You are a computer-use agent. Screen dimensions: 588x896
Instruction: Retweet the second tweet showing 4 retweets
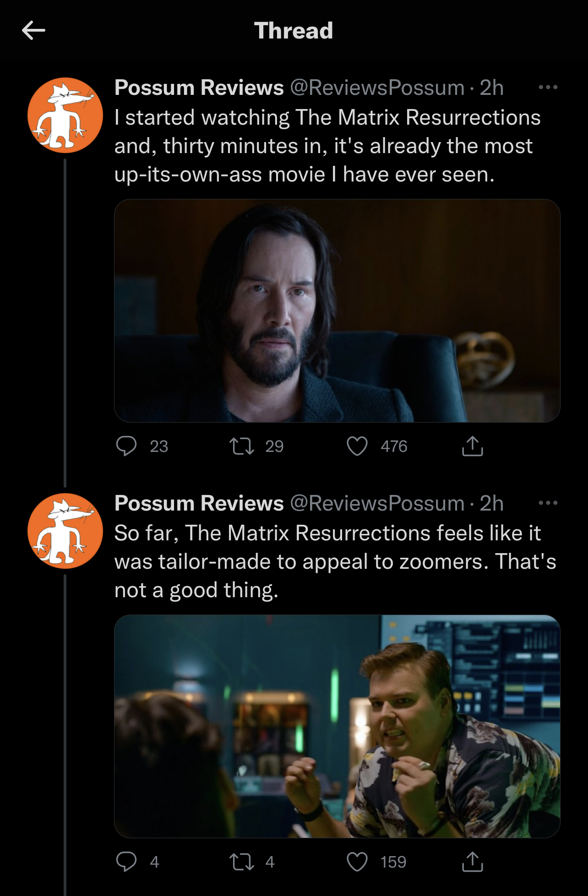tap(242, 862)
